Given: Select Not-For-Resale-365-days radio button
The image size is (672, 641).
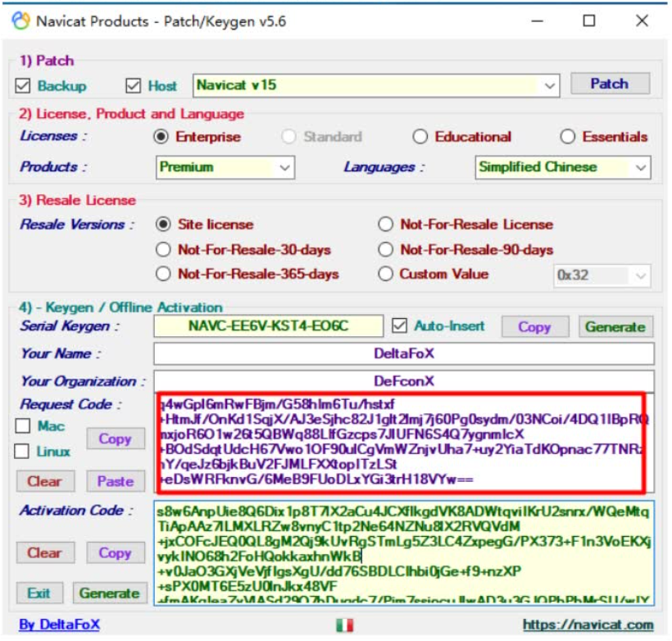Looking at the screenshot, I should click(163, 274).
